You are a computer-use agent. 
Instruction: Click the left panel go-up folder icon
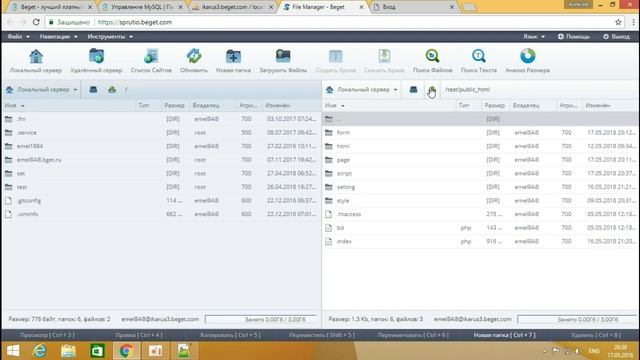pos(112,89)
